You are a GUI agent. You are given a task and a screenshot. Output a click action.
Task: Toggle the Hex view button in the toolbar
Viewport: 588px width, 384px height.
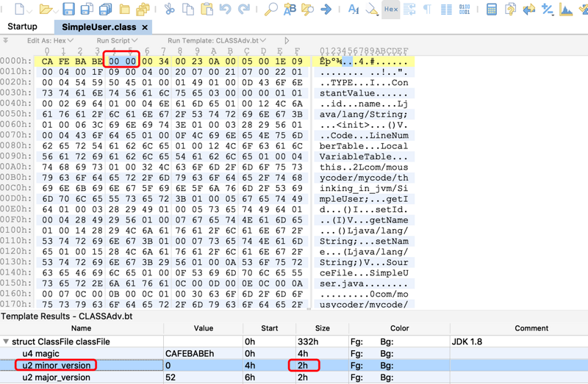coord(391,9)
